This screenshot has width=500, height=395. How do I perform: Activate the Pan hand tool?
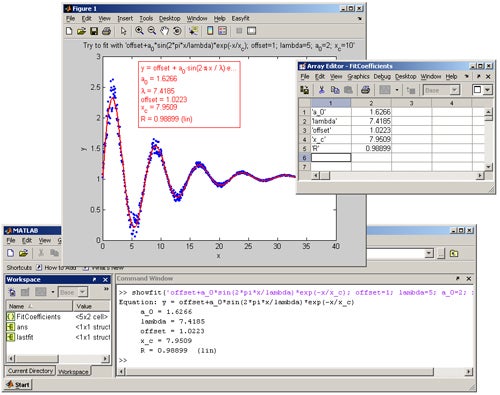[164, 31]
